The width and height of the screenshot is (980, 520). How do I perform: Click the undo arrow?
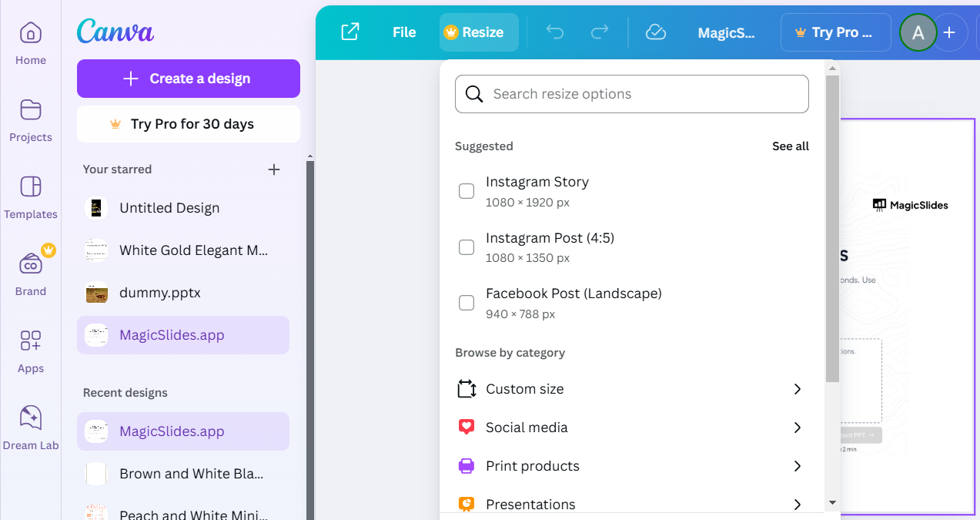tap(554, 32)
